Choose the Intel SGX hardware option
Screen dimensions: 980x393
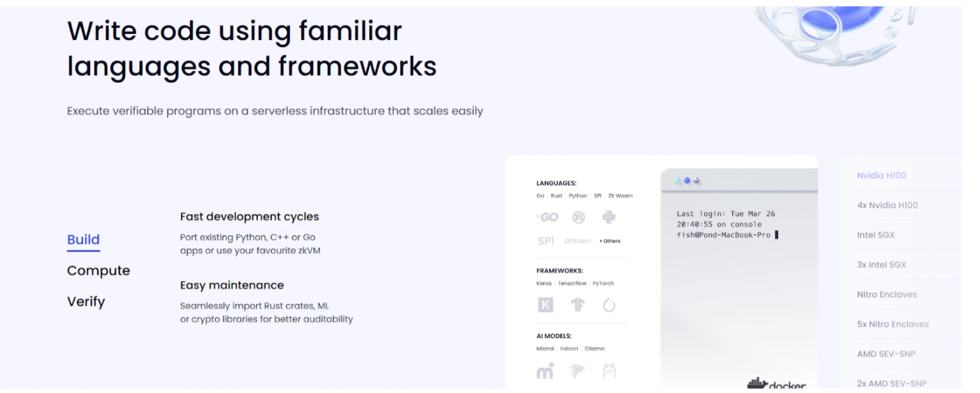tap(875, 235)
